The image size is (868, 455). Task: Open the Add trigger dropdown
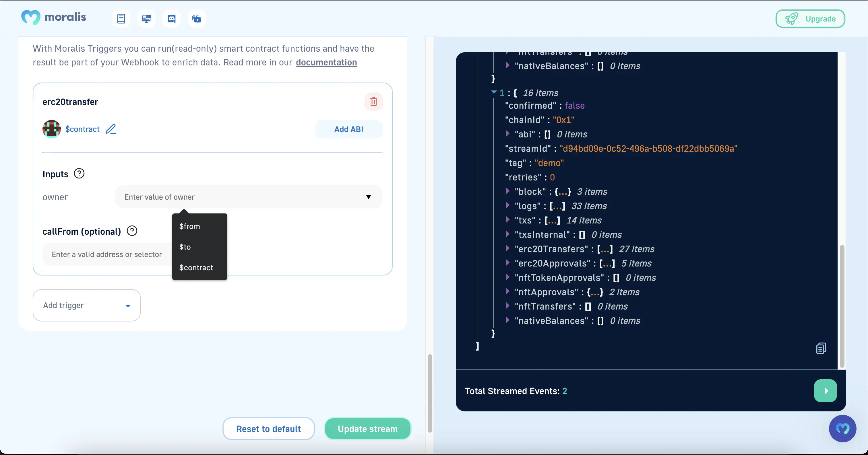click(x=87, y=306)
